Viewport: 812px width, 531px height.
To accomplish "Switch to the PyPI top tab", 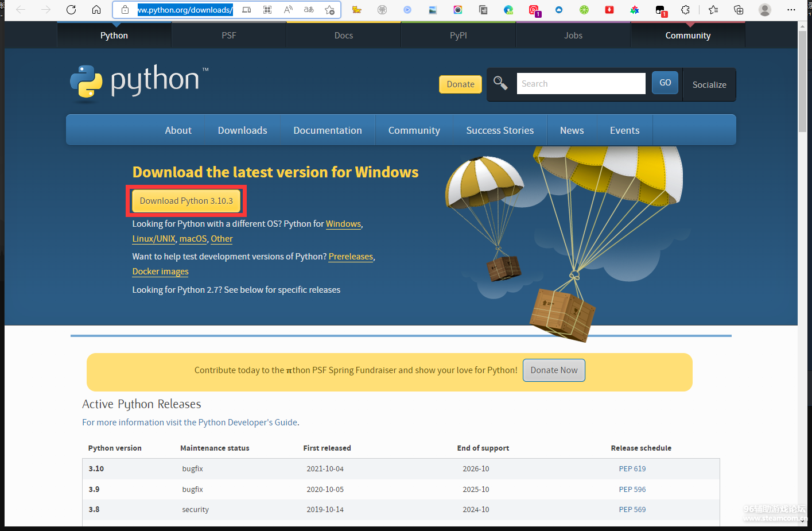I will click(x=458, y=36).
